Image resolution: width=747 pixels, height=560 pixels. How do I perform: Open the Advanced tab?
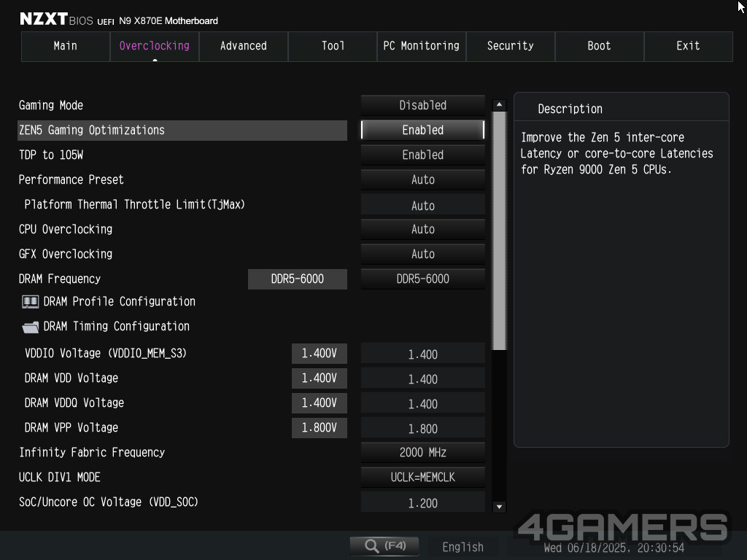point(244,46)
